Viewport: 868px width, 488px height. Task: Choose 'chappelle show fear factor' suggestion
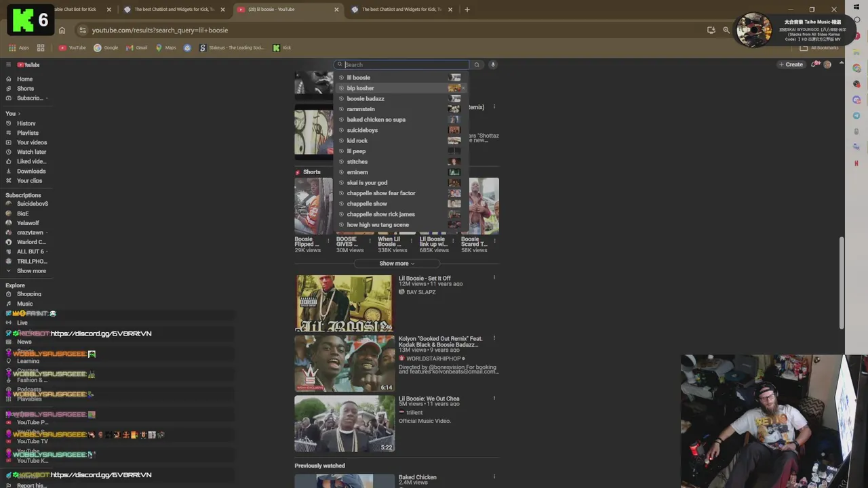(x=400, y=193)
